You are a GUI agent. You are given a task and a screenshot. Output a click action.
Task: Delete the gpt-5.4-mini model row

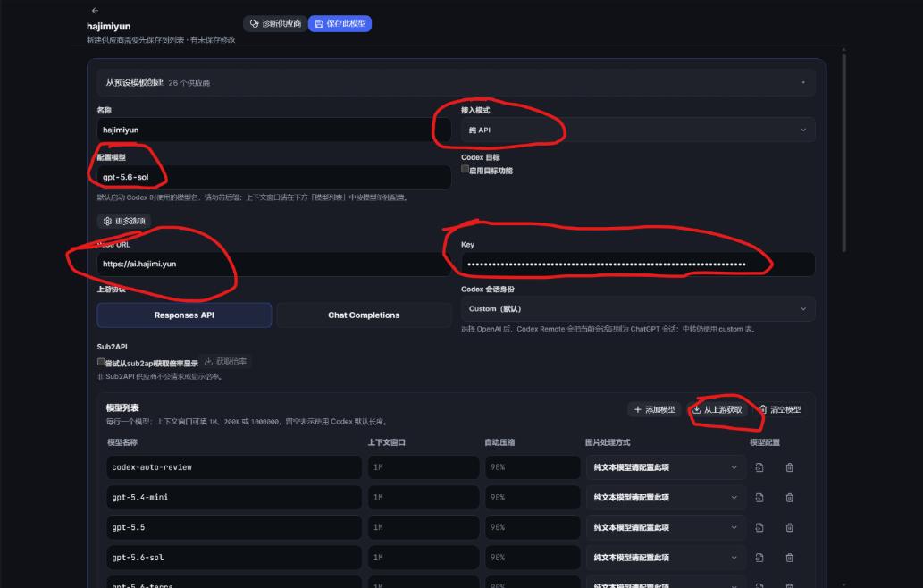point(789,498)
